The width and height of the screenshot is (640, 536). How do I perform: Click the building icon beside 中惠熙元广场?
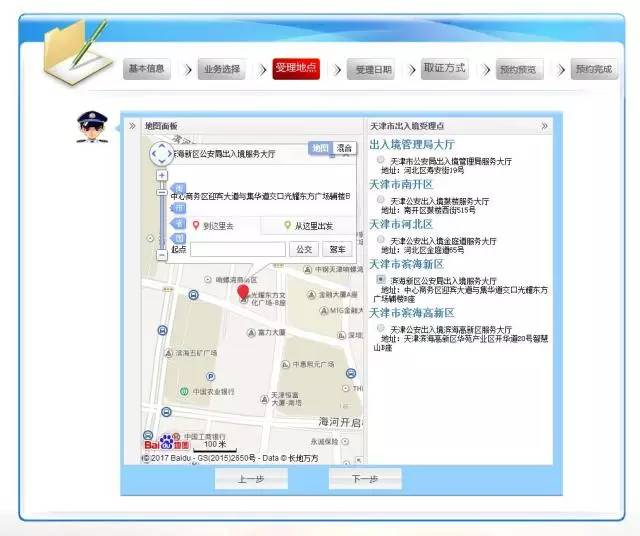coord(286,364)
